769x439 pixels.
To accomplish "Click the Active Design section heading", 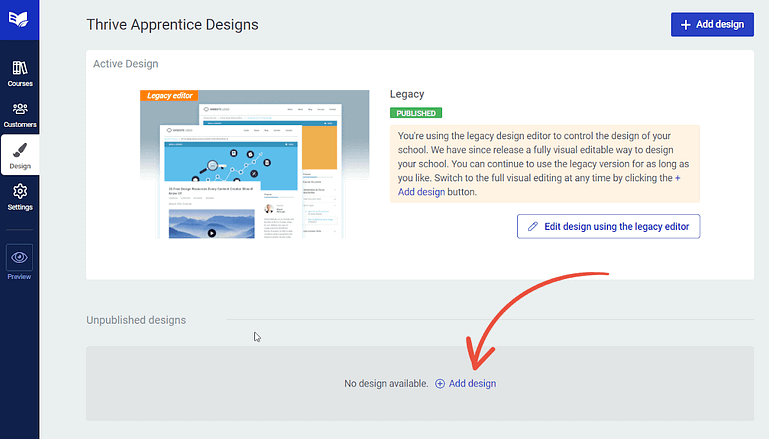I will [x=126, y=64].
